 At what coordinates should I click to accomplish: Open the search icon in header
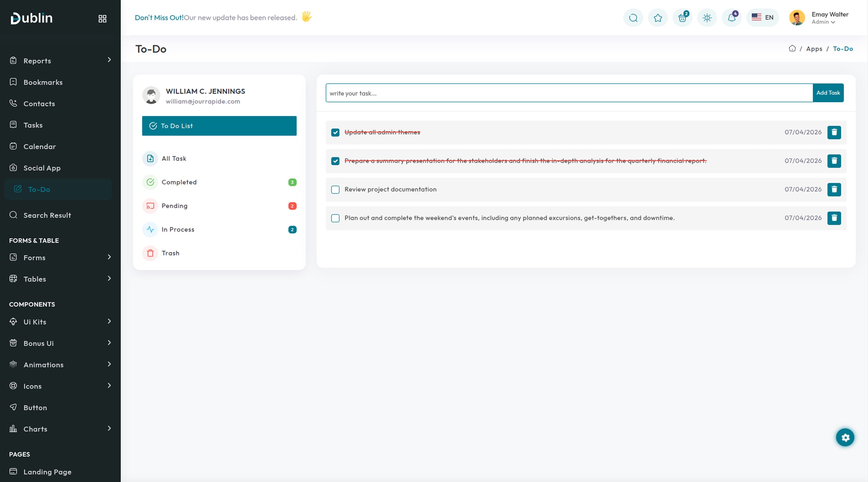[x=633, y=18]
